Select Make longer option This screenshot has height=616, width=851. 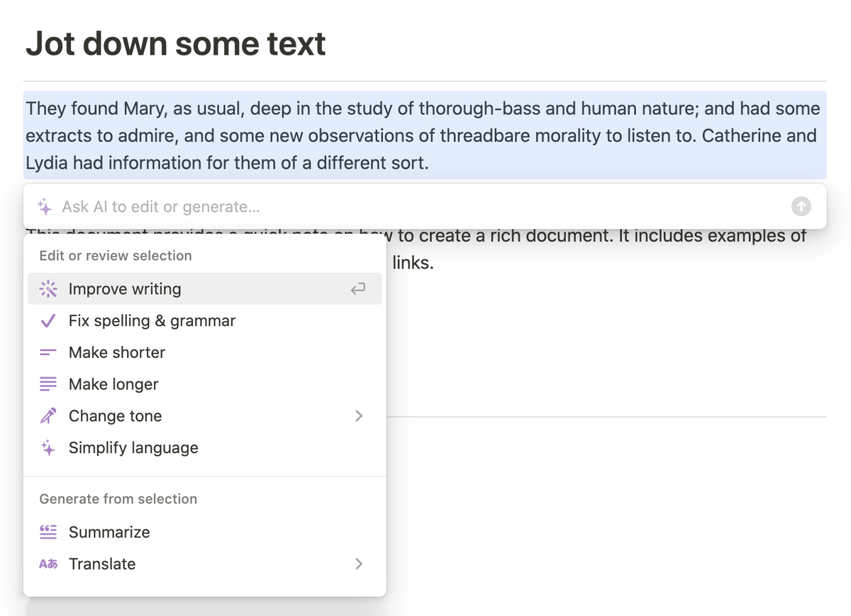[x=204, y=384]
